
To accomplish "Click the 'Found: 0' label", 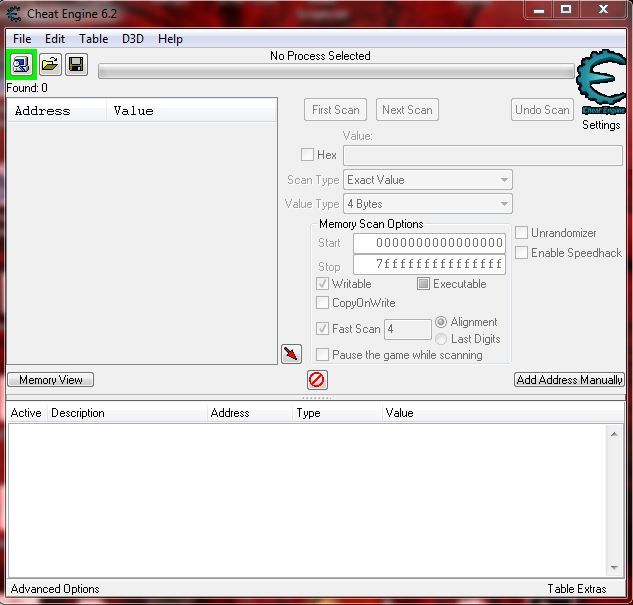I will point(27,88).
